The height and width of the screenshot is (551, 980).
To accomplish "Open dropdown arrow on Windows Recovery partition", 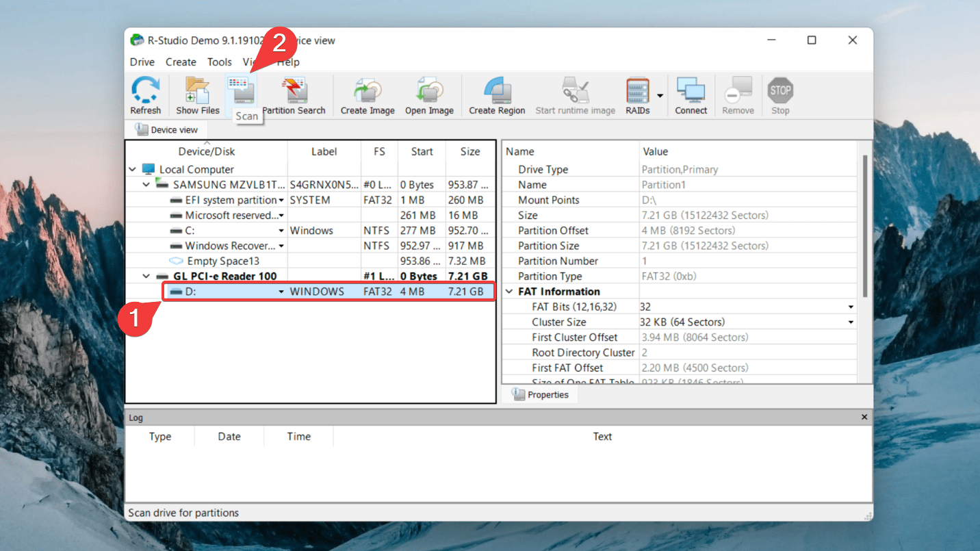I will 281,246.
